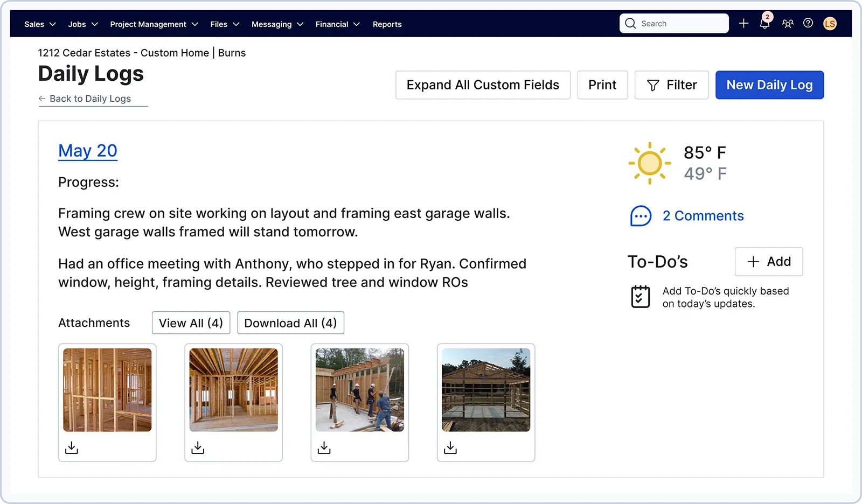Open the contacts people icon

point(788,24)
